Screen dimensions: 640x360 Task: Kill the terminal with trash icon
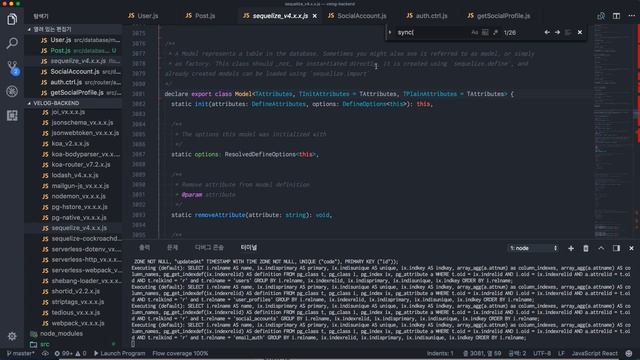[x=586, y=248]
